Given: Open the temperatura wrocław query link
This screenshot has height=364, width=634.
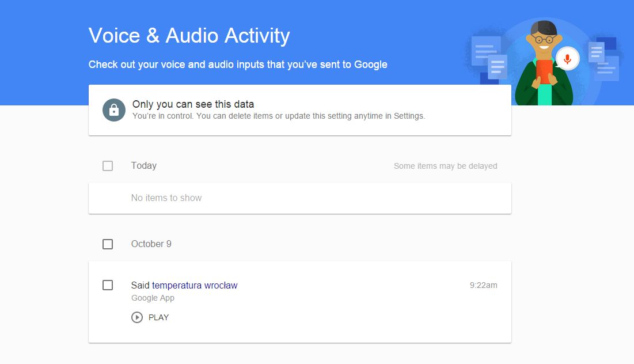Looking at the screenshot, I should click(x=195, y=285).
